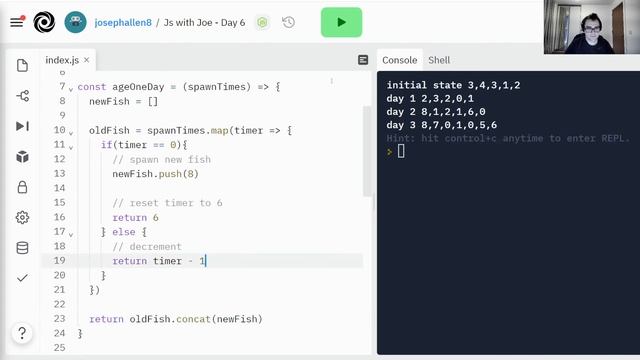Toggle the editor layout panel icon
Image resolution: width=640 pixels, height=360 pixels.
[363, 60]
